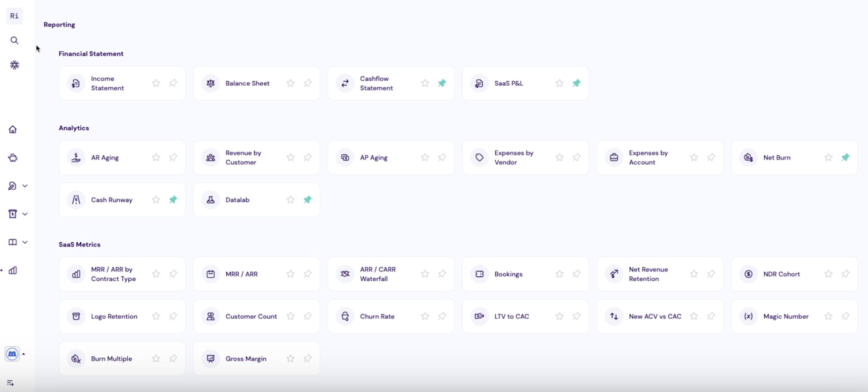
Task: Click the Datalab flask icon
Action: pos(211,200)
